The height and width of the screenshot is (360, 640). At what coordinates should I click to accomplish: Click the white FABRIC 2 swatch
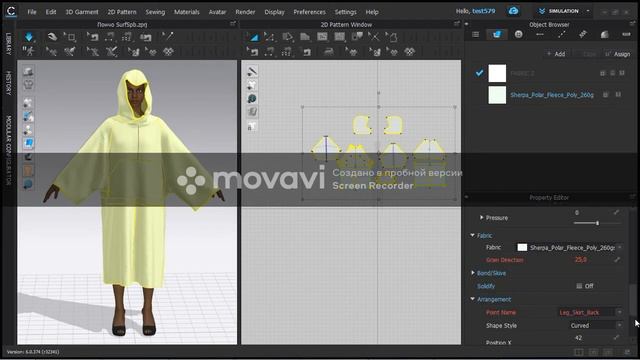click(x=497, y=73)
